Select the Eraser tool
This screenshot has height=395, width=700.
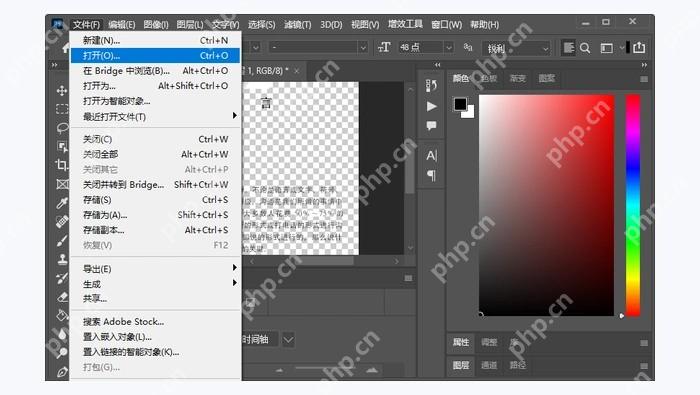pos(62,297)
